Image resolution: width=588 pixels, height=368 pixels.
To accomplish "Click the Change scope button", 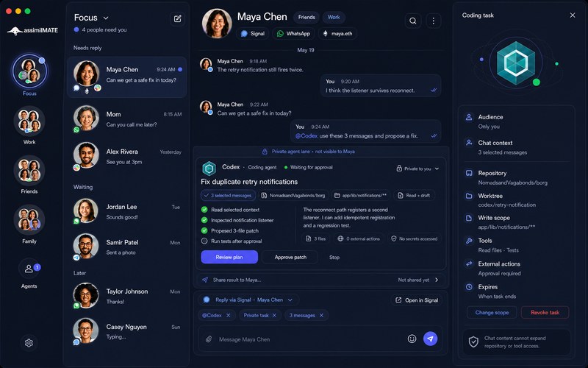I will [x=492, y=312].
